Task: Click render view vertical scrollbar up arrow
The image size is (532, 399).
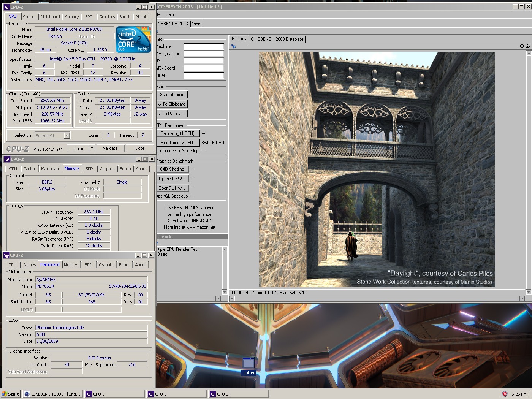Action: [528, 53]
